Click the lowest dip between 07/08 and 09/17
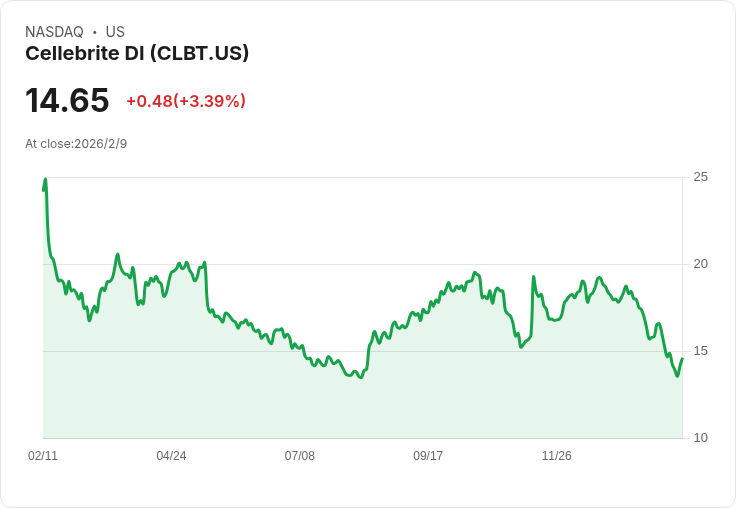Image resolution: width=736 pixels, height=508 pixels. [361, 377]
